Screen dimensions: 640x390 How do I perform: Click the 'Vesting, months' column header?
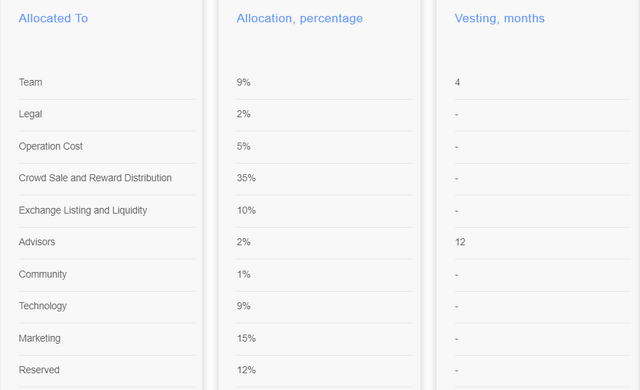point(500,18)
